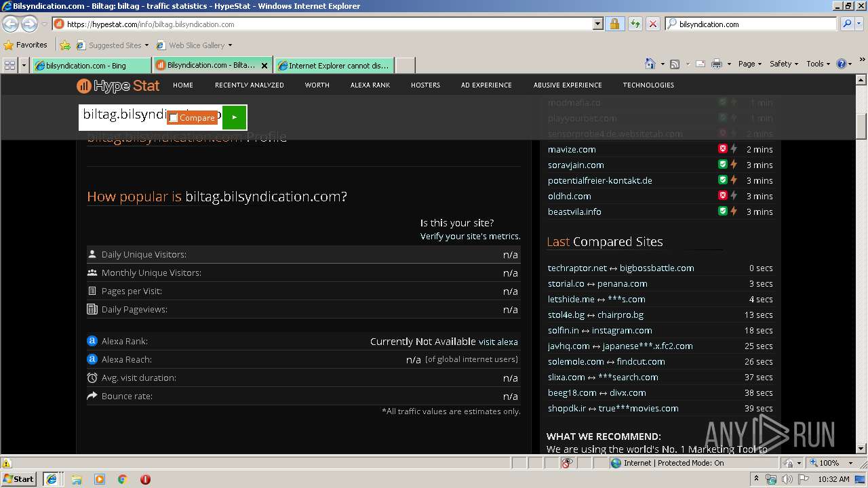Open the tab list dropdown arrow
Screen dimensions: 868x488
24,65
